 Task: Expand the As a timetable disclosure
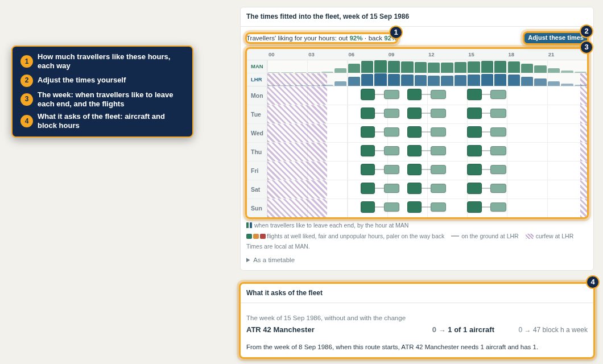click(270, 260)
